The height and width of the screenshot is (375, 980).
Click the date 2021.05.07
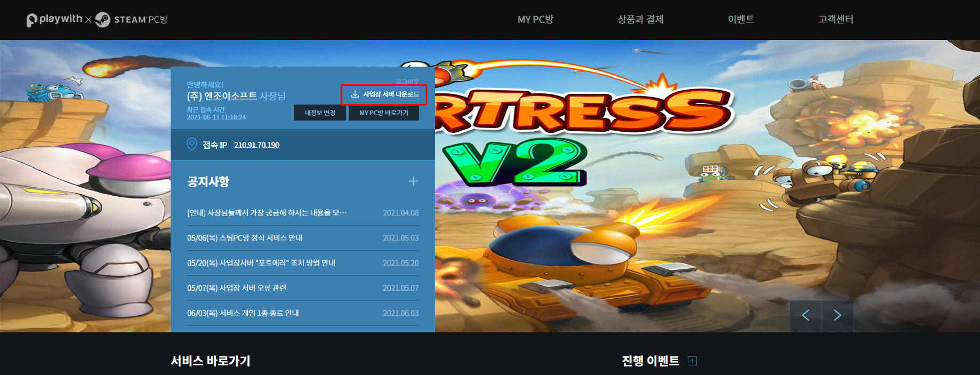(400, 288)
